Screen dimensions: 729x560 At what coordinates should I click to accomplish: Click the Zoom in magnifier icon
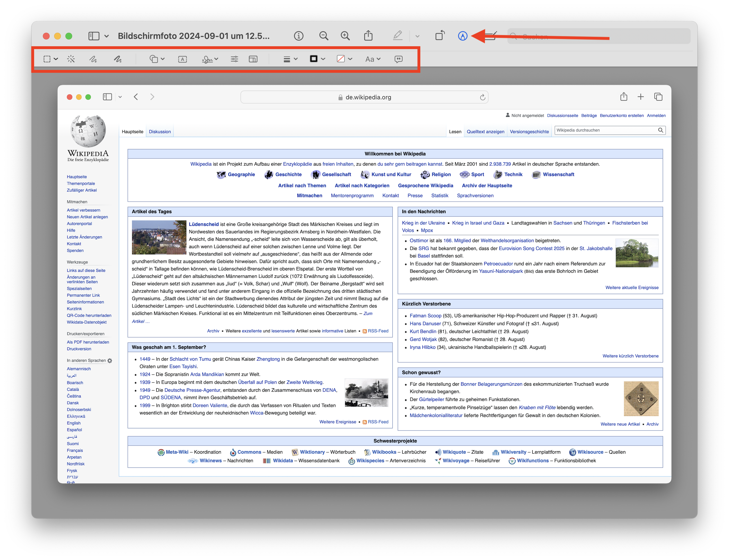tap(345, 36)
